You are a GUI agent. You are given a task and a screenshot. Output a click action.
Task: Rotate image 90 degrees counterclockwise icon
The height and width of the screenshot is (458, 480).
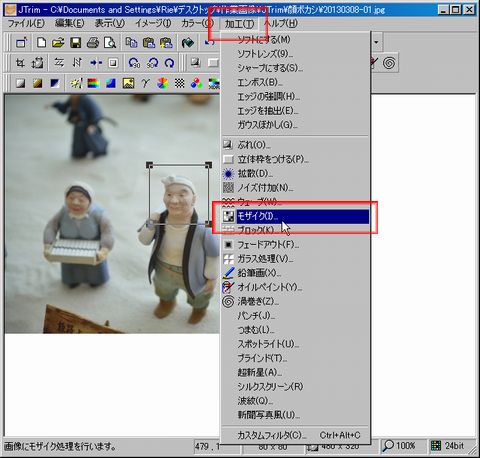coord(134,63)
